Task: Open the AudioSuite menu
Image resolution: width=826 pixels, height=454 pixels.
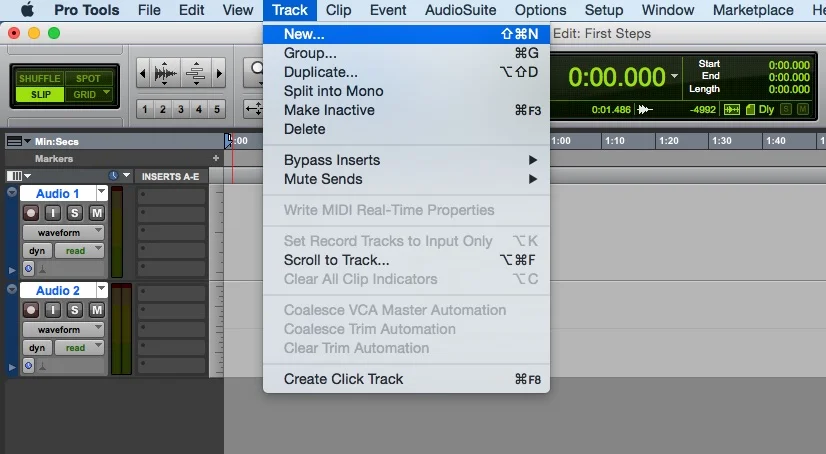Action: click(x=460, y=9)
